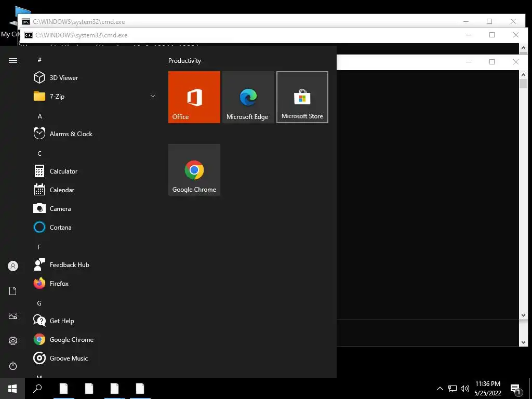Close the topmost cmd.exe window

pyautogui.click(x=513, y=21)
